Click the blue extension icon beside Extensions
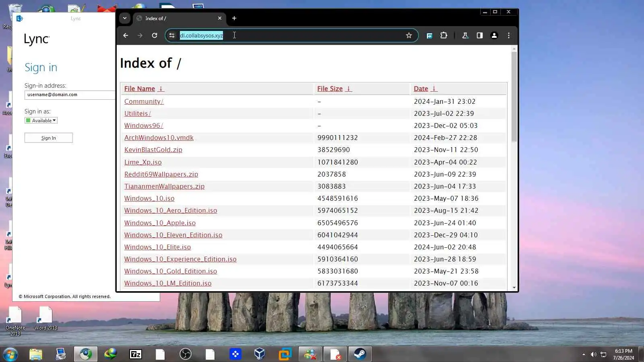The width and height of the screenshot is (644, 362). (429, 35)
